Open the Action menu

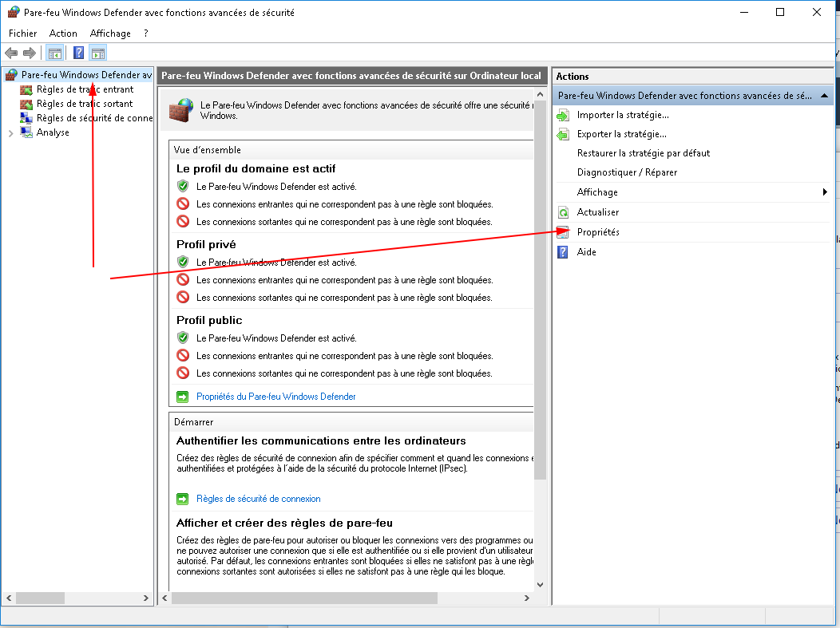click(63, 34)
